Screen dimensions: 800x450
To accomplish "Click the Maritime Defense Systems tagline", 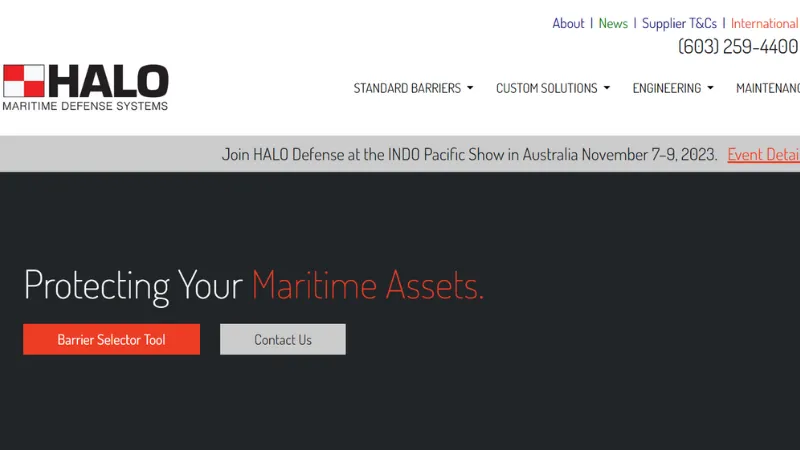I will tap(85, 106).
